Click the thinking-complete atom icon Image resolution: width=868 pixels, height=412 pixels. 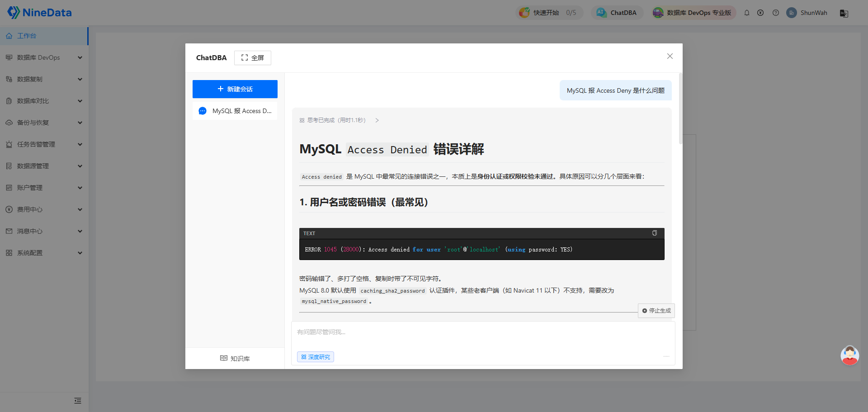click(302, 120)
